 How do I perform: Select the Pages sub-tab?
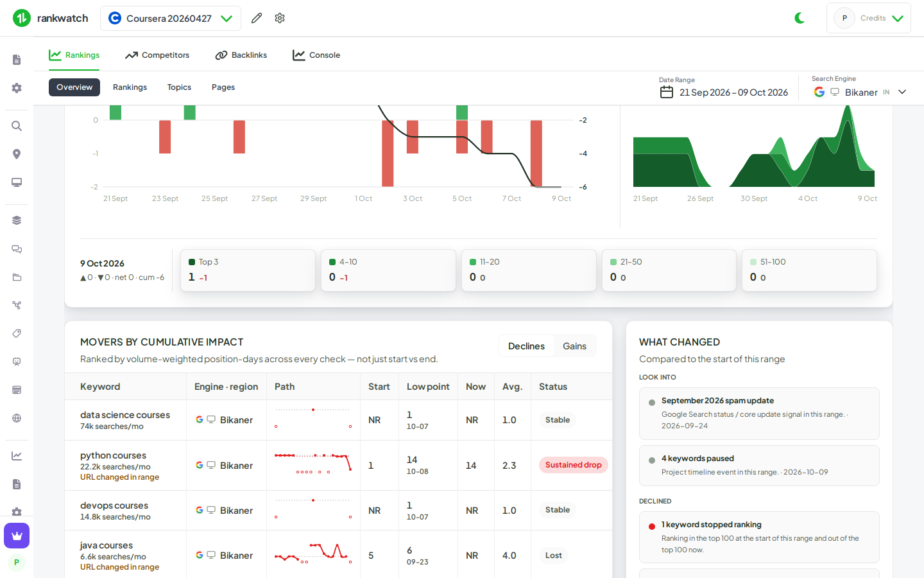(223, 87)
